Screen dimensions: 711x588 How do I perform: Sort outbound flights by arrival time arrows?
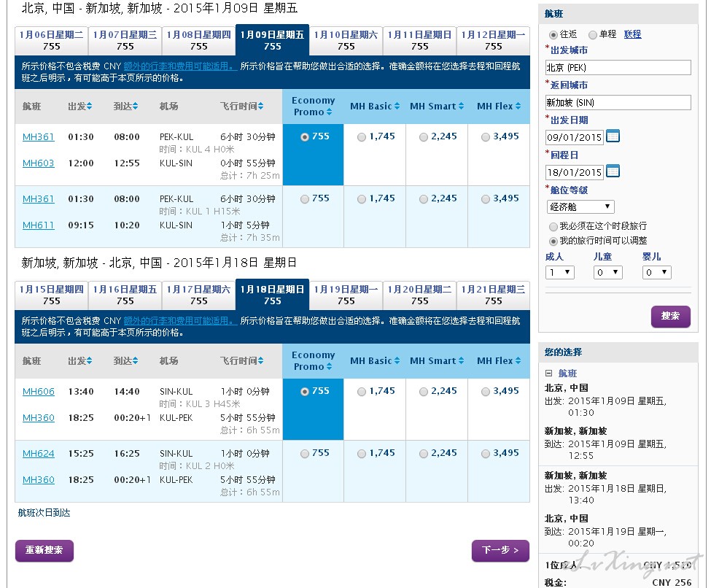coord(134,107)
